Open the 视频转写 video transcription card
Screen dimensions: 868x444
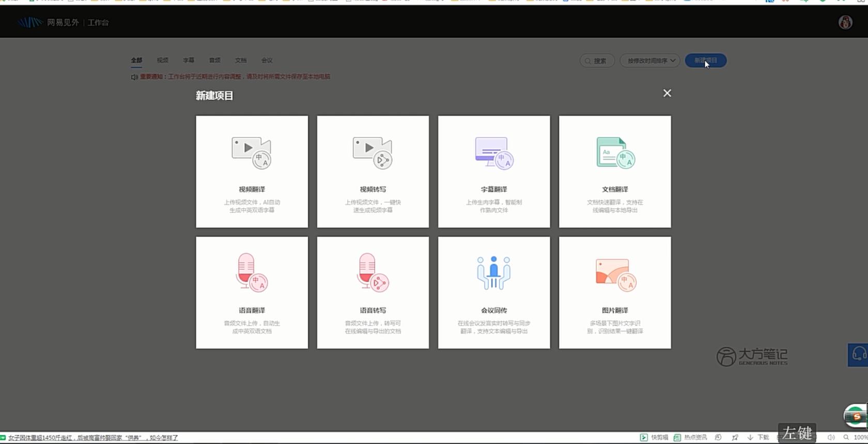(x=373, y=172)
